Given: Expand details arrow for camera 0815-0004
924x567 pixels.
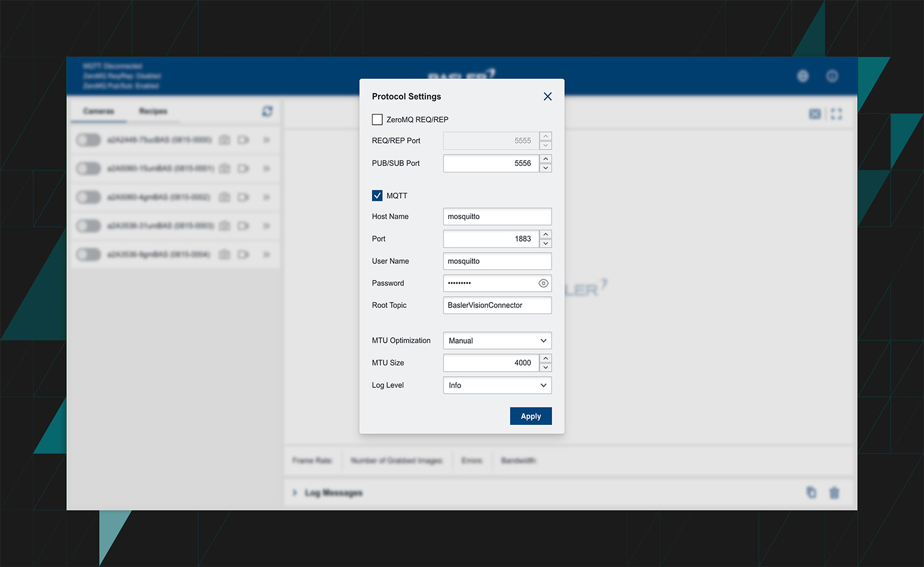Looking at the screenshot, I should coord(266,254).
